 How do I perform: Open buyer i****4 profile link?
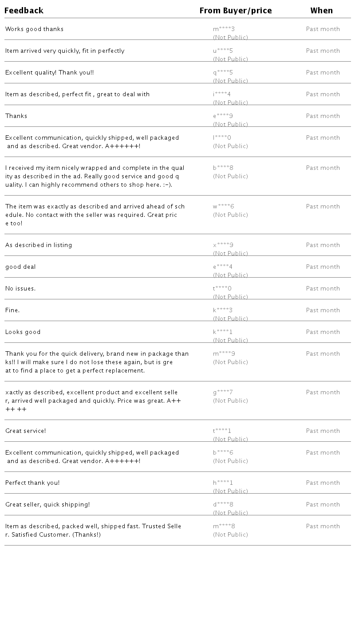(x=222, y=94)
